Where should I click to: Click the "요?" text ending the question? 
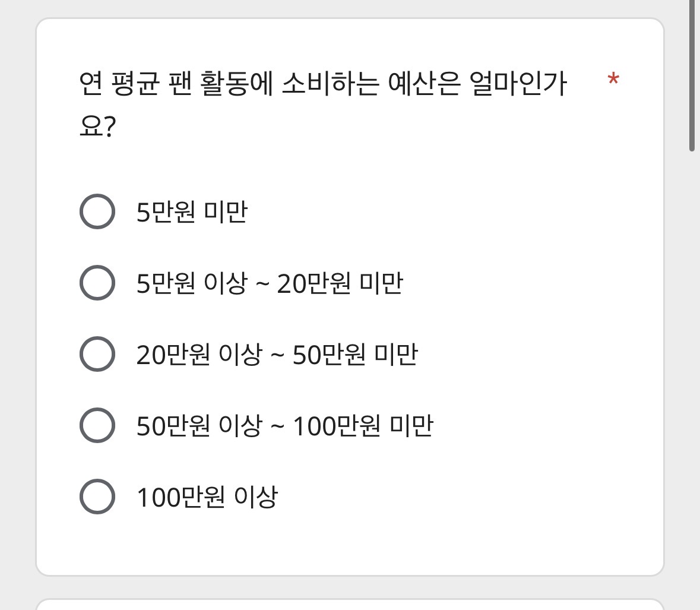click(97, 127)
